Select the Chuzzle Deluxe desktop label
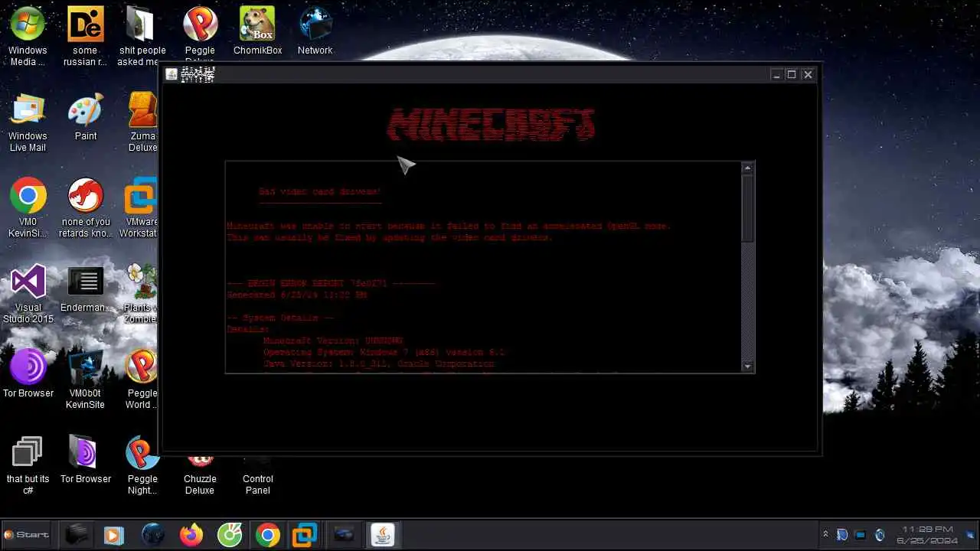 click(200, 484)
